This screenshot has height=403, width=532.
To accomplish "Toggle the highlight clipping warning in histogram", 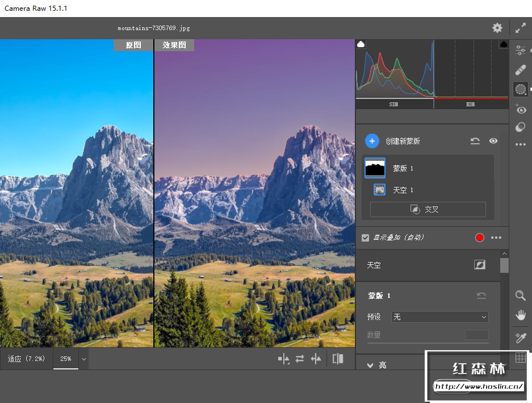I will (503, 44).
